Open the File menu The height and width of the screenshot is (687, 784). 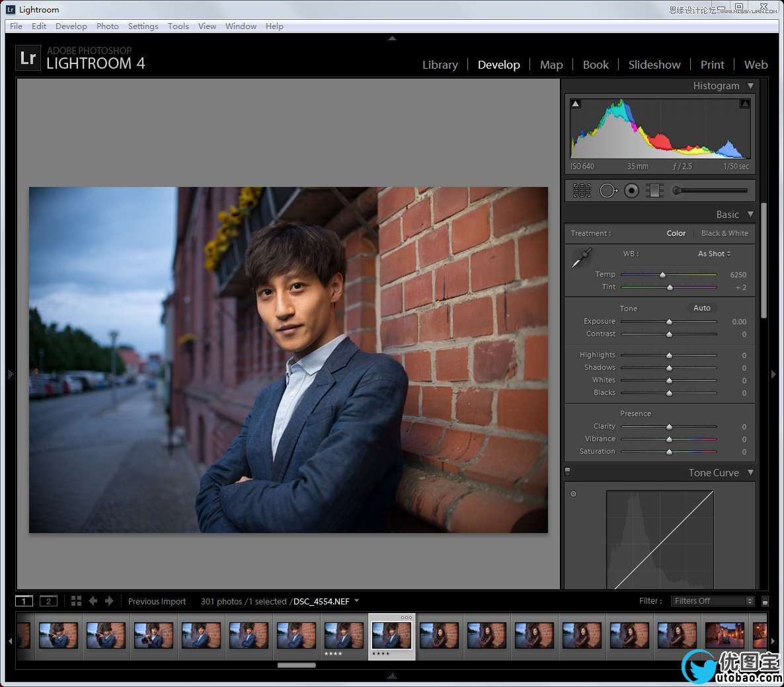pos(16,26)
